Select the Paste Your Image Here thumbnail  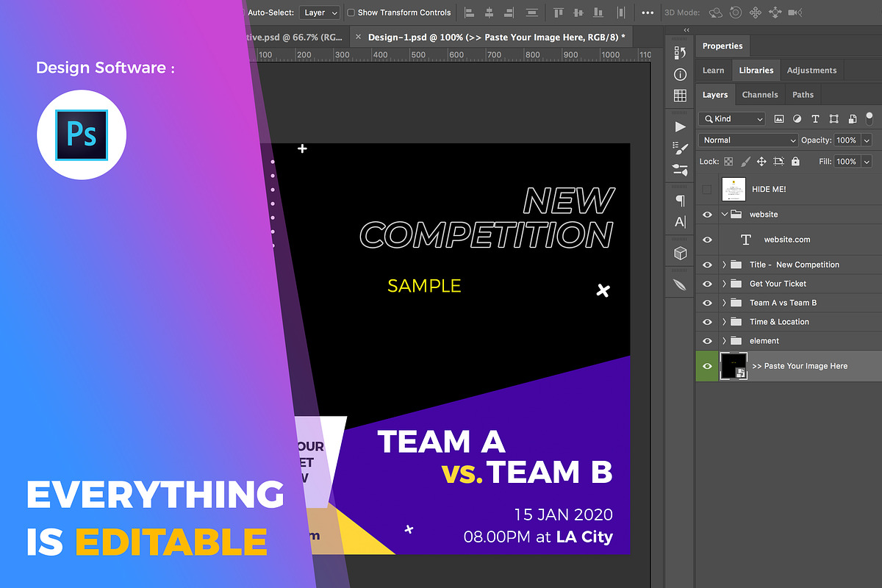[x=734, y=365]
